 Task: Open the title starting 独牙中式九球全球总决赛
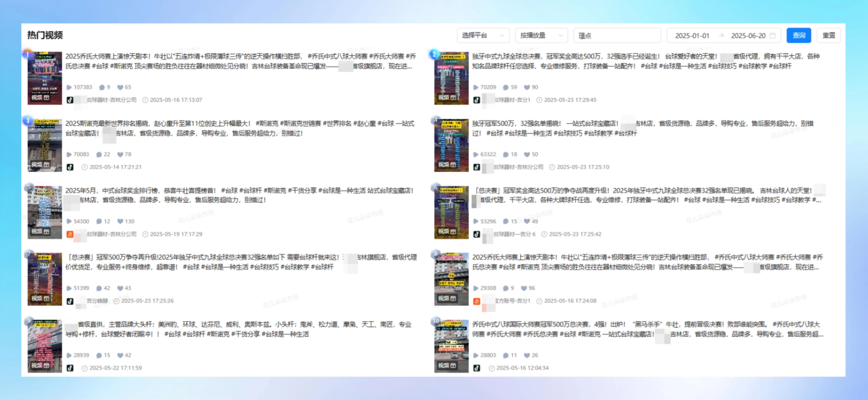tap(646, 61)
